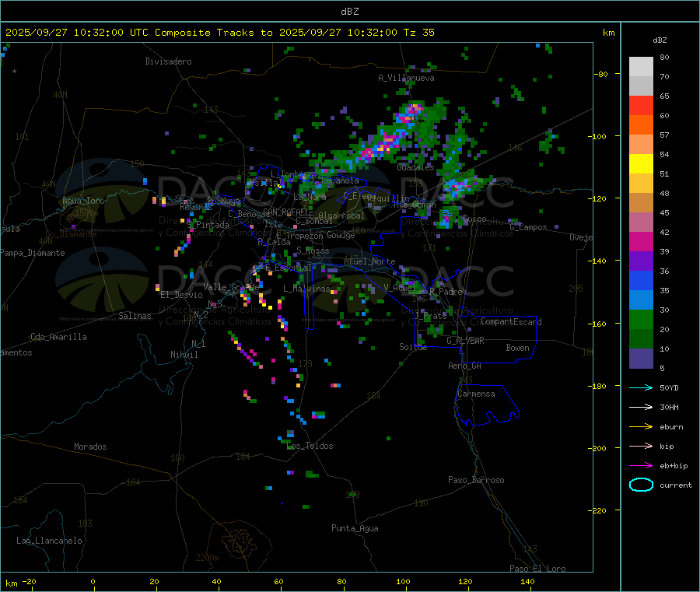Pick the red swatch in dBZ scale

click(641, 105)
